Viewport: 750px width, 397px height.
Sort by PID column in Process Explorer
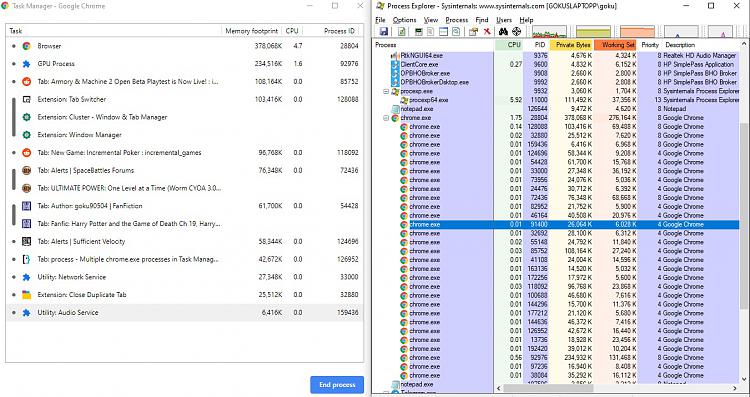(x=536, y=45)
